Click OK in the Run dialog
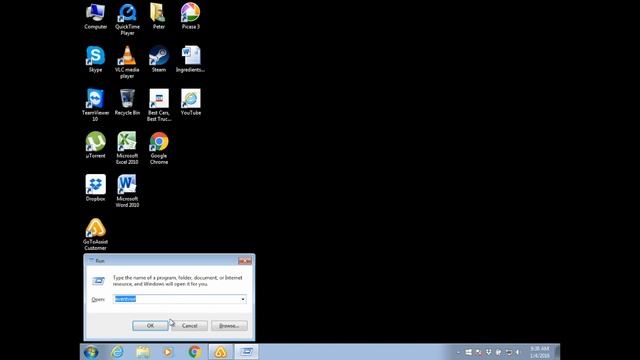640x360 pixels. pyautogui.click(x=150, y=326)
